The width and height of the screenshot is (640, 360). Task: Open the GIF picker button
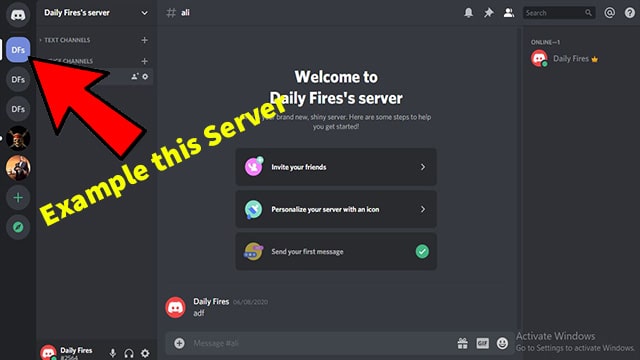pyautogui.click(x=482, y=343)
